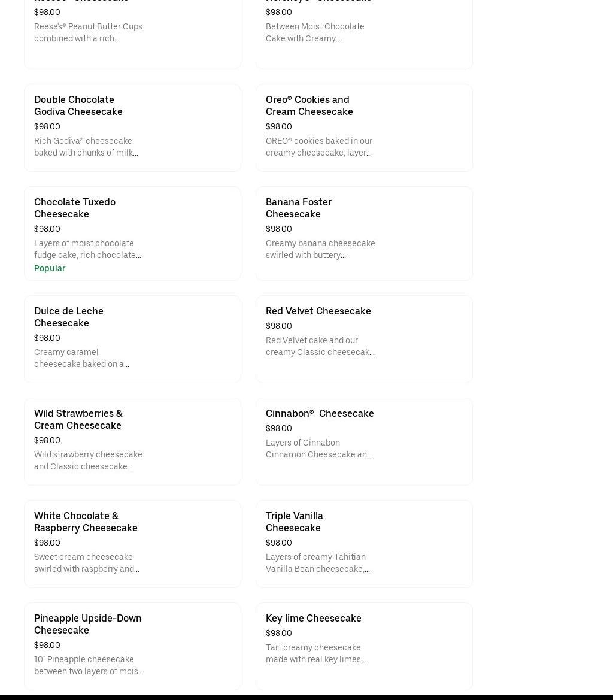The width and height of the screenshot is (613, 700).
Task: Select the Red Velvet Cheesecake title
Action: coord(318,311)
